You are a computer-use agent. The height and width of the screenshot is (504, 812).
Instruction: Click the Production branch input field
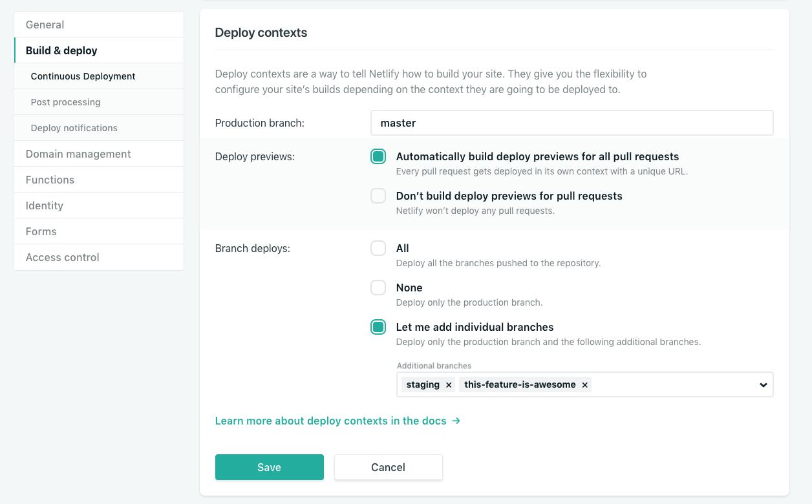tap(572, 123)
